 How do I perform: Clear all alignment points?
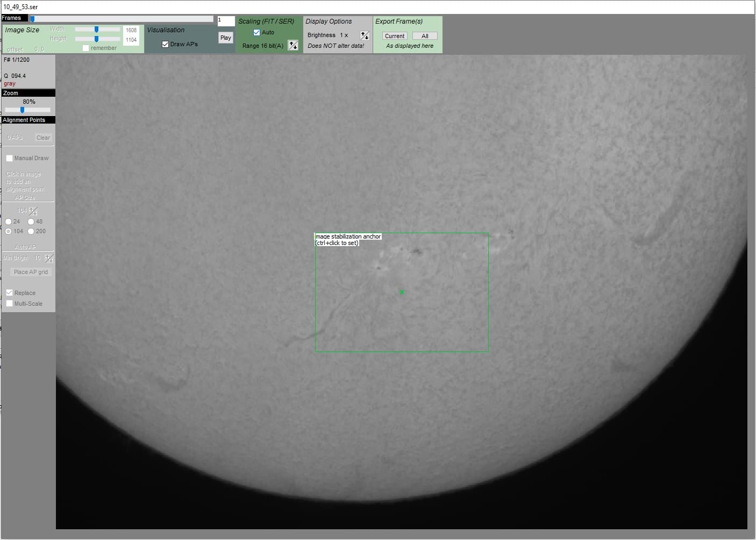tap(43, 138)
